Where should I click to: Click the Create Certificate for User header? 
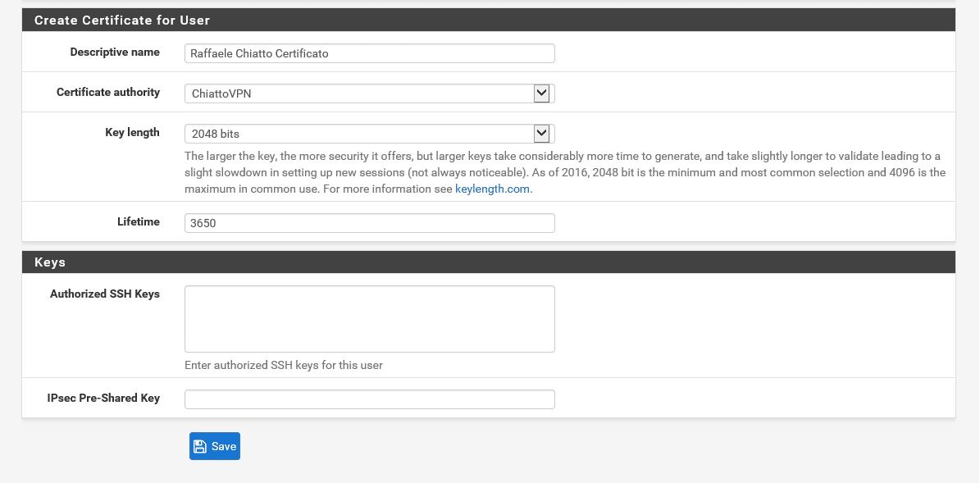point(122,20)
